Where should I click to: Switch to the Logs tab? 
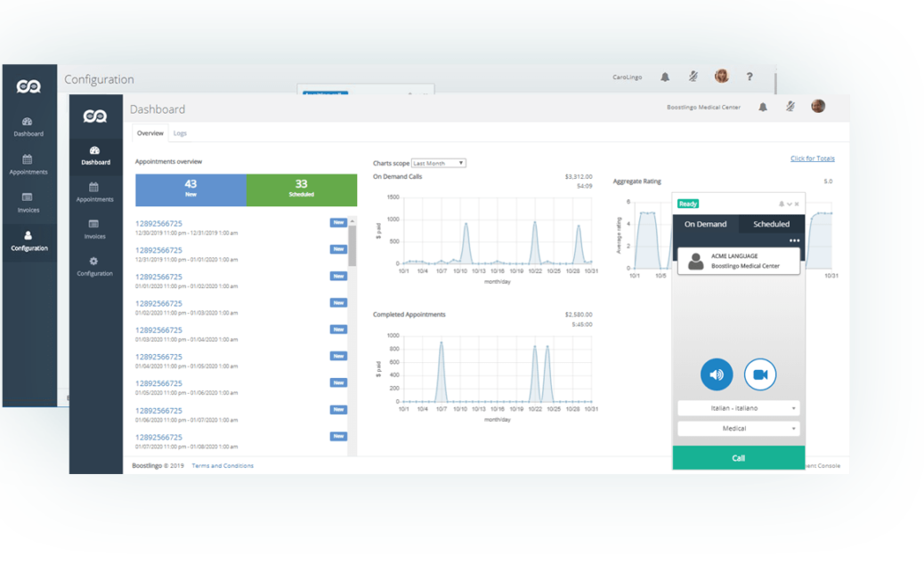180,133
